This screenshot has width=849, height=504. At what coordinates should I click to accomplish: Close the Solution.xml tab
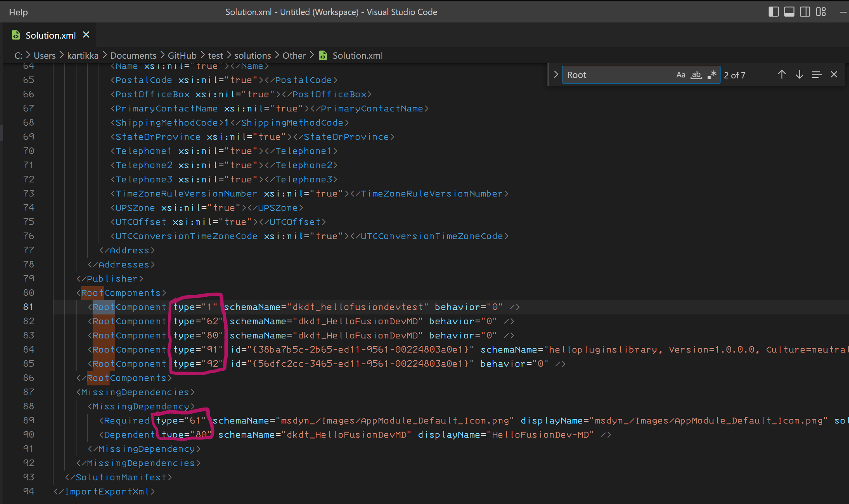[x=86, y=35]
